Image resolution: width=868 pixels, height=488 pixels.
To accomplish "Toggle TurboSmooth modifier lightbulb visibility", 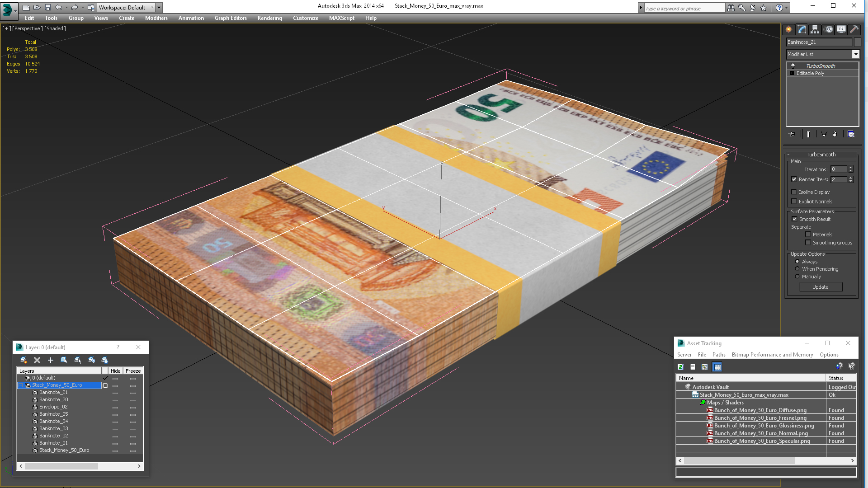I will [x=793, y=66].
